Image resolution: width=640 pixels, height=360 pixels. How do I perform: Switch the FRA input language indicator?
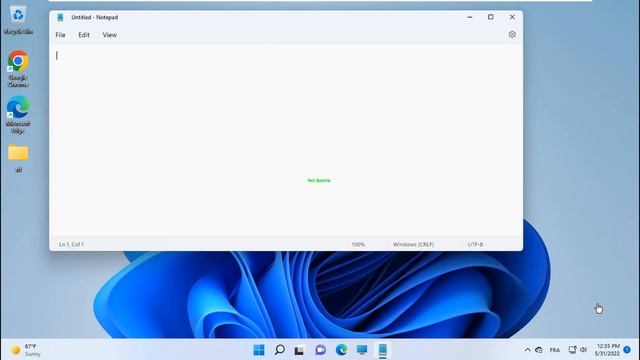[555, 350]
